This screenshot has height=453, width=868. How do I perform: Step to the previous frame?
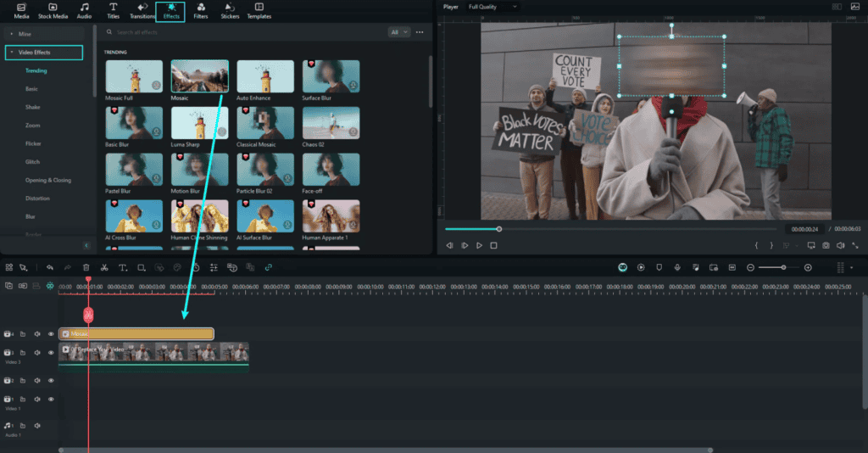(449, 245)
